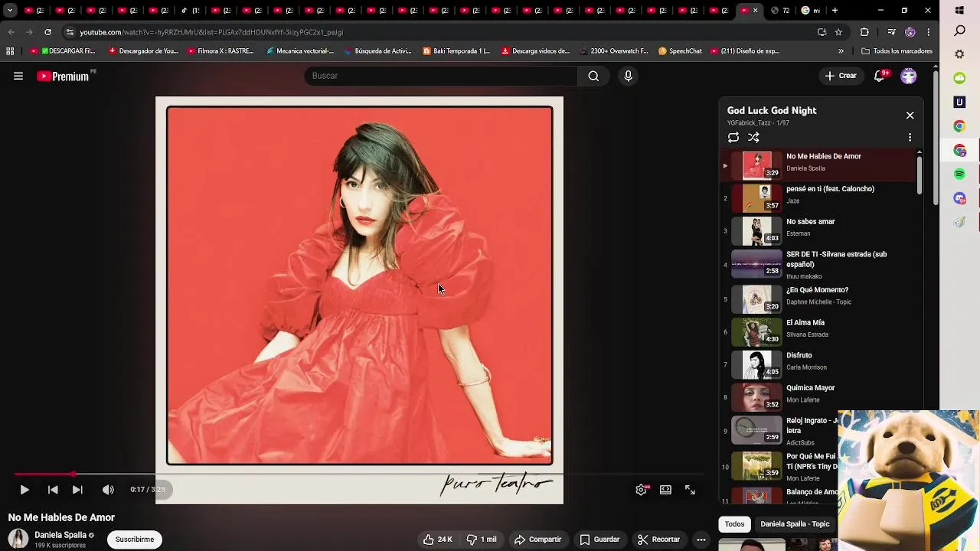Play the video
This screenshot has height=551, width=980.
[24, 490]
